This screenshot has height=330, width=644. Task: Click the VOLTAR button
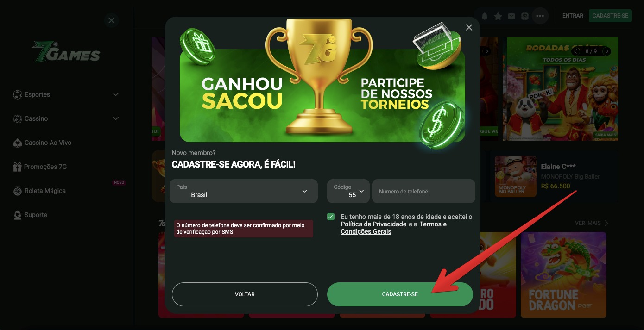click(x=245, y=294)
